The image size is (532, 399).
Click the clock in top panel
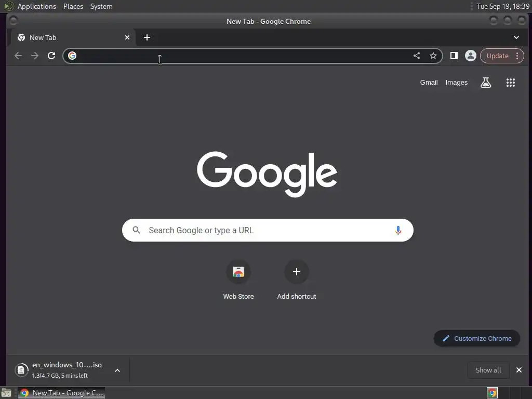point(503,6)
